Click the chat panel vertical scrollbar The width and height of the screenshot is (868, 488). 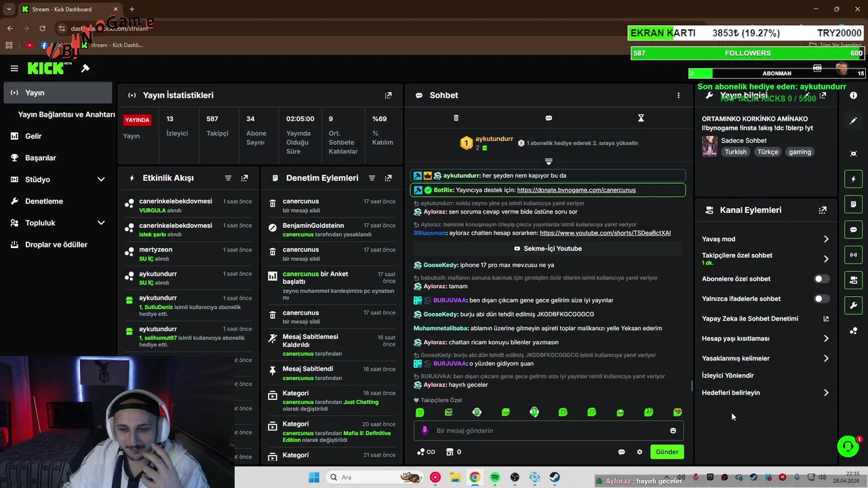point(692,386)
